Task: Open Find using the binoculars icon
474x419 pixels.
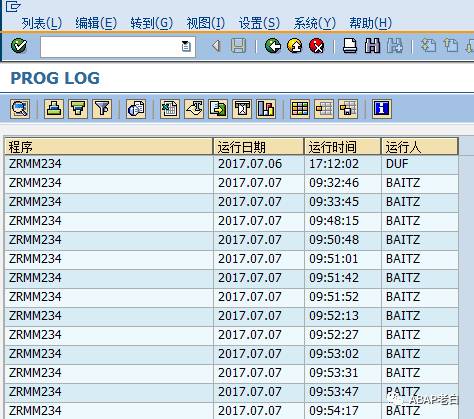Action: coord(372,46)
